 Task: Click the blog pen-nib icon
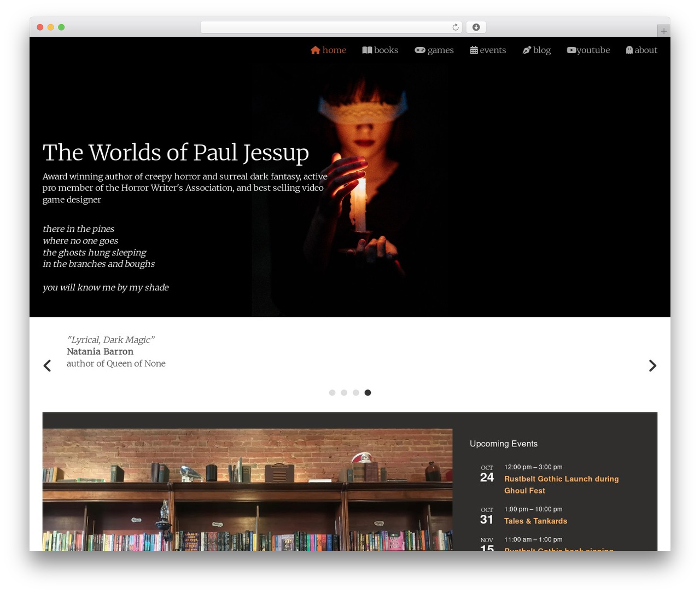527,50
